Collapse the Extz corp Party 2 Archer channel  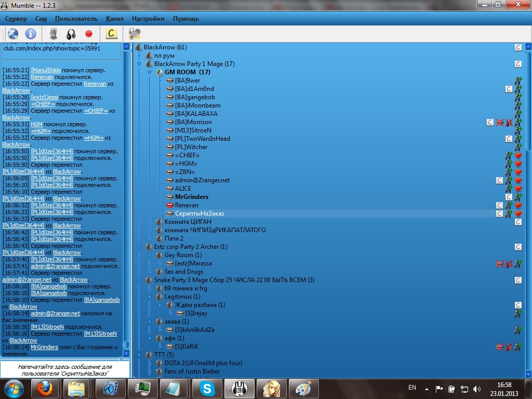139,247
